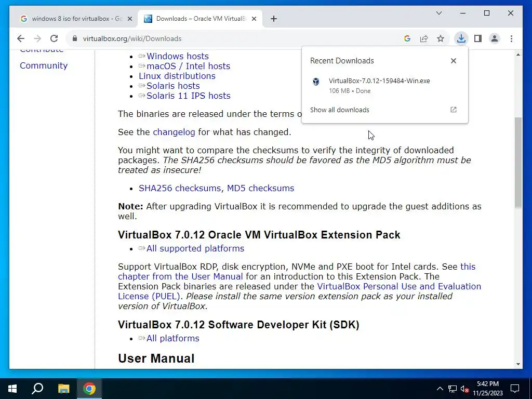Click the forward navigation arrow
This screenshot has height=399, width=532.
[x=37, y=38]
